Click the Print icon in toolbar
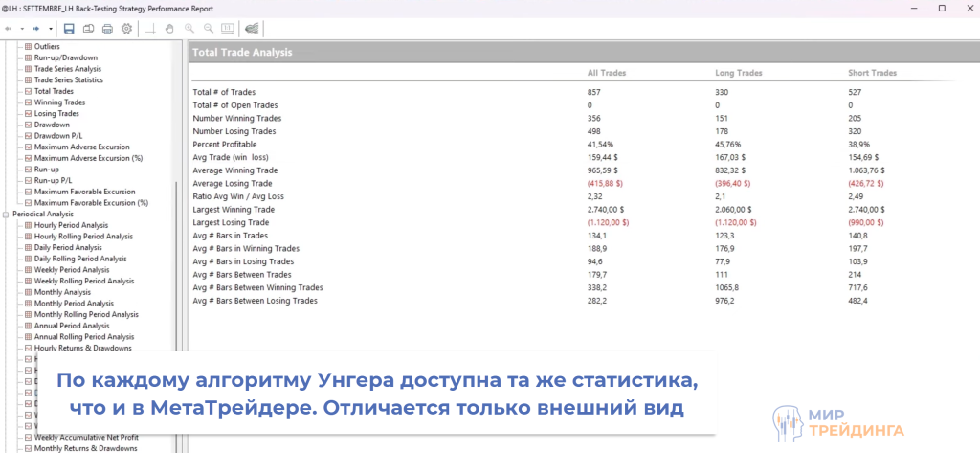This screenshot has width=980, height=453. pyautogui.click(x=107, y=28)
